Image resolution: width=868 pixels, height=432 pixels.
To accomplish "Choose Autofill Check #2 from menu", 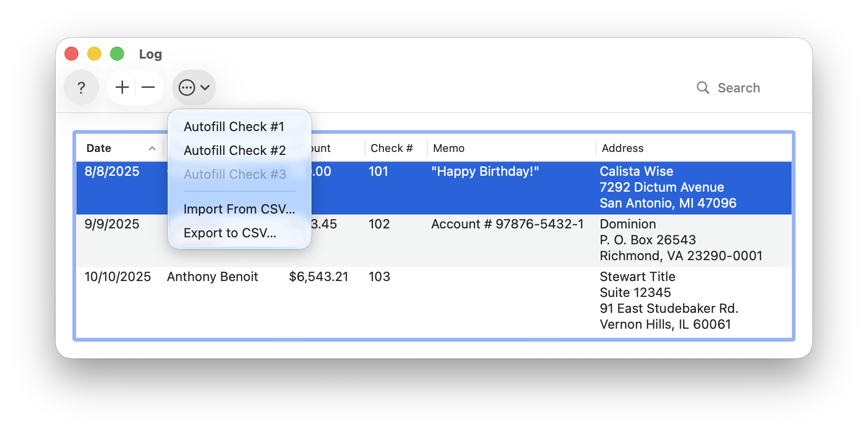I will tap(235, 150).
